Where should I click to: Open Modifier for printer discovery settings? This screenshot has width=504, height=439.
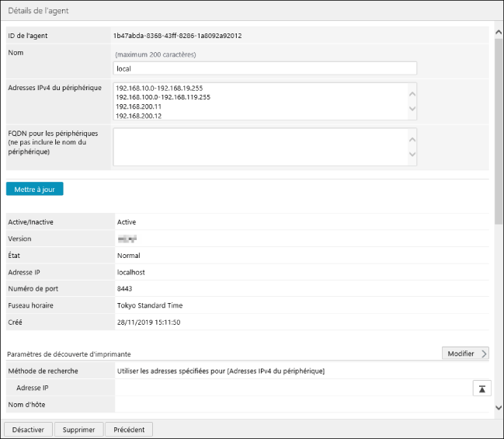pos(465,354)
